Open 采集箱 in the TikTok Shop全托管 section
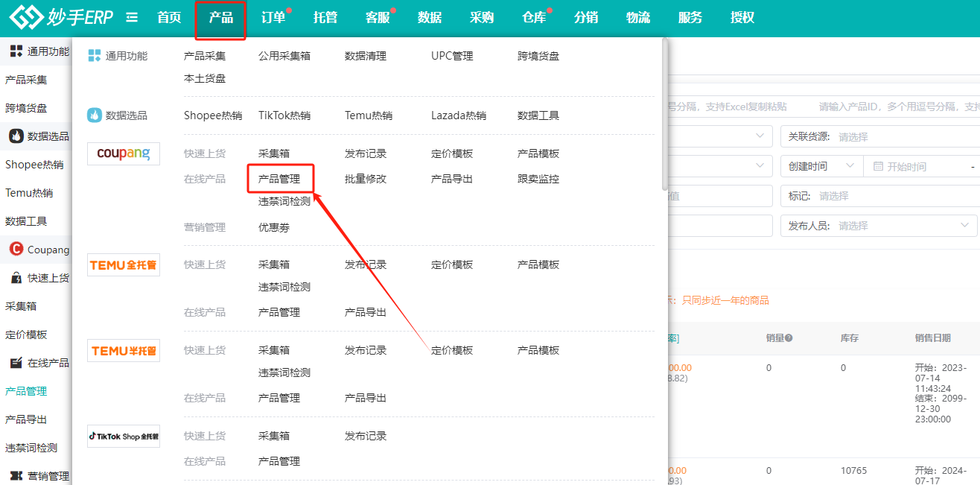The image size is (980, 485). coord(274,436)
